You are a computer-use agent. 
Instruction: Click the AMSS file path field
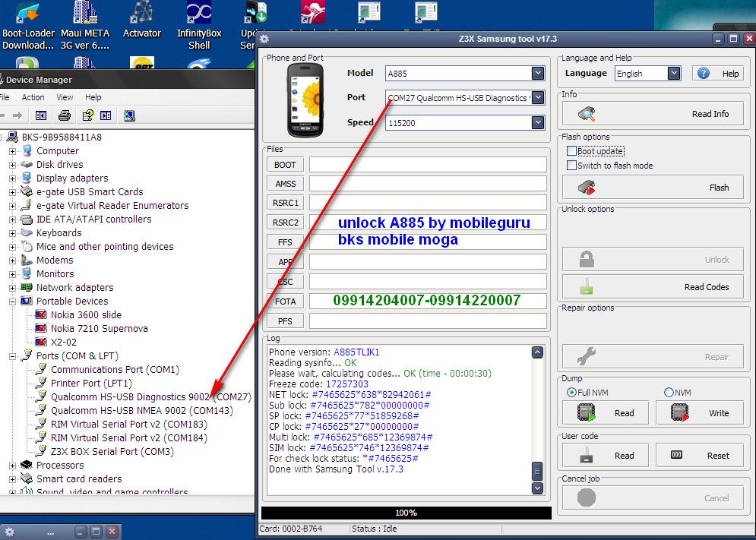(x=428, y=184)
